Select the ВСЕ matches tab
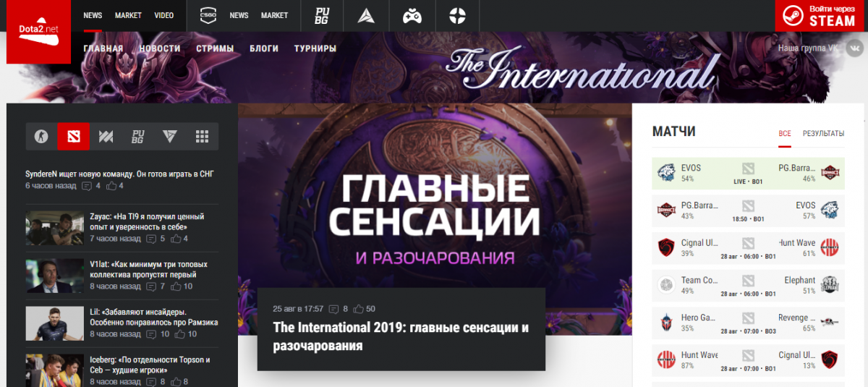Image resolution: width=868 pixels, height=387 pixels. (785, 134)
